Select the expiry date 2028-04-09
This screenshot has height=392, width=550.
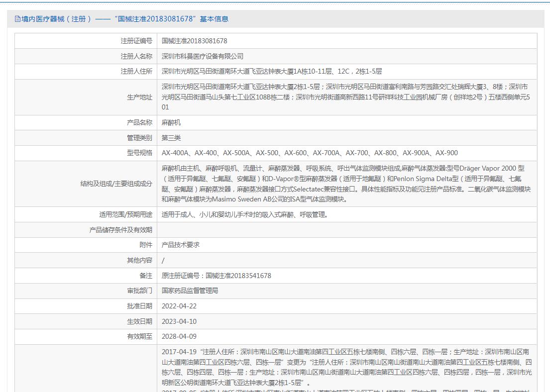[179, 336]
